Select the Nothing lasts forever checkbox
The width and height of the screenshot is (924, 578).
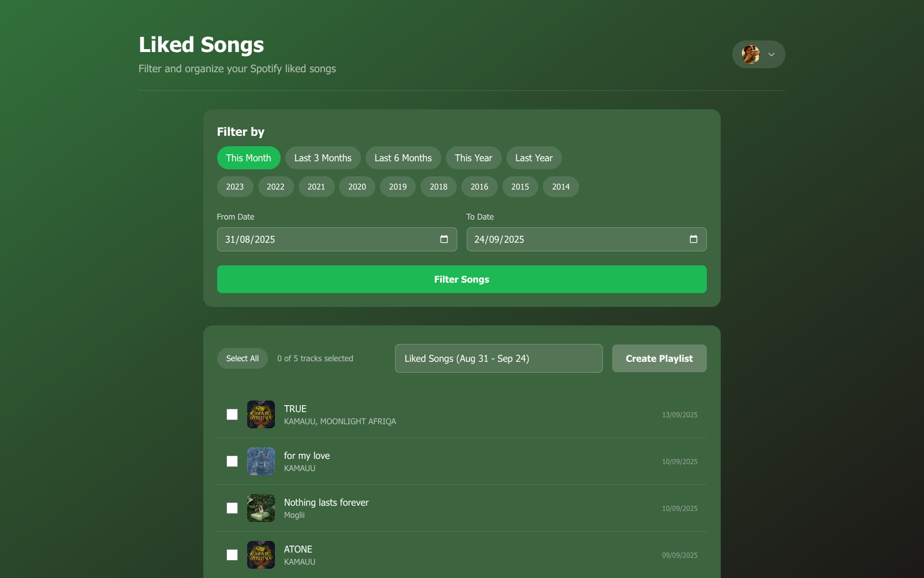232,508
